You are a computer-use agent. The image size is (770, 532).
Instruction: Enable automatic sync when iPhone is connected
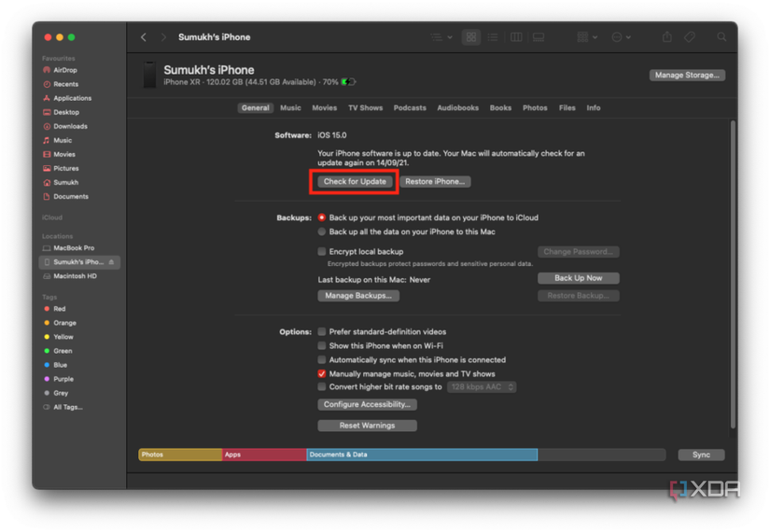click(x=322, y=359)
